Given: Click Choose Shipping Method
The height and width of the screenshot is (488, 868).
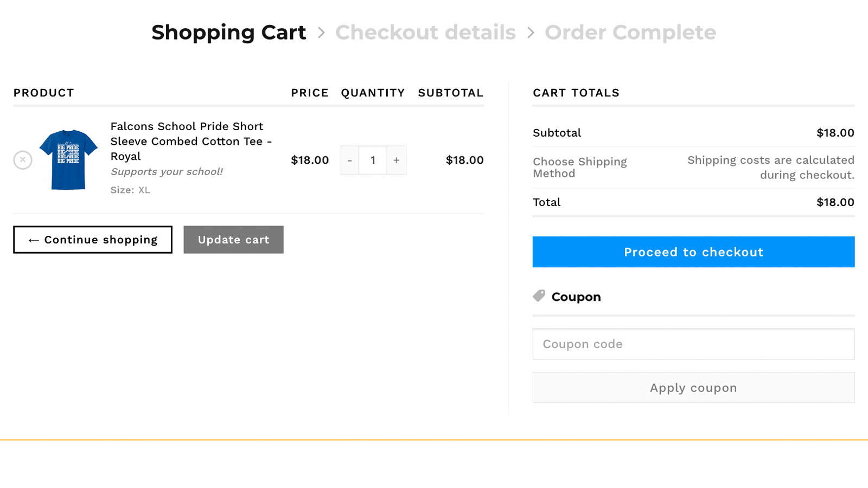Looking at the screenshot, I should [x=579, y=167].
